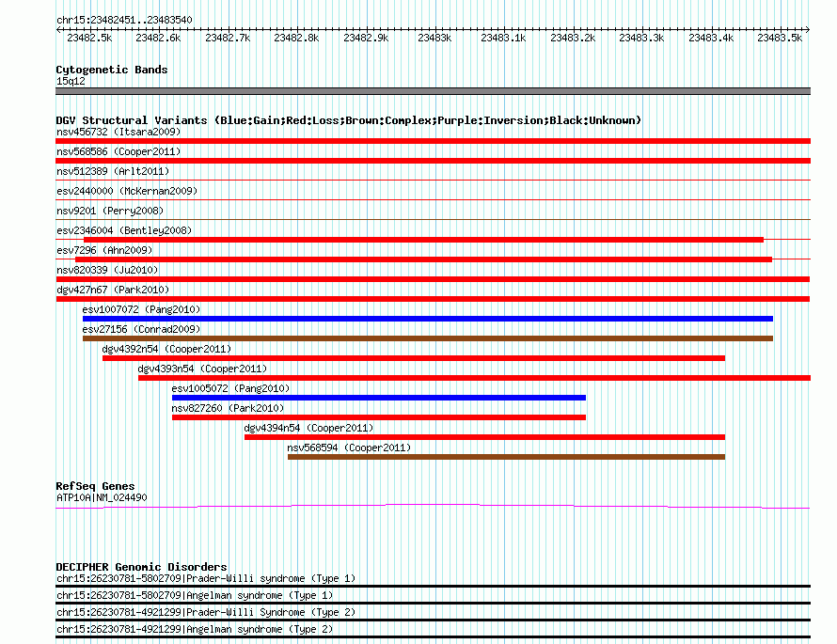The image size is (837, 644).
Task: Open variant esv2346004 (Bentley2008) label
Action: (124, 230)
